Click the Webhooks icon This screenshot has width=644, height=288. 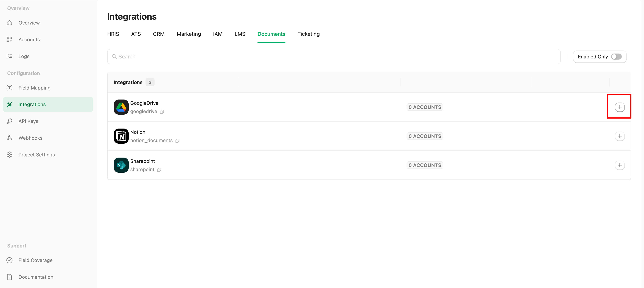pos(9,138)
